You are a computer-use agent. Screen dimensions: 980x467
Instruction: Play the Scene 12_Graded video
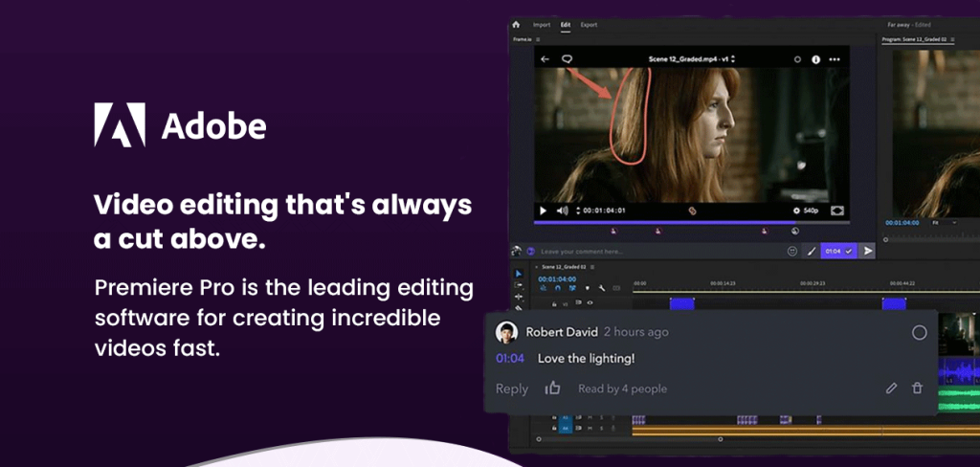coord(544,211)
